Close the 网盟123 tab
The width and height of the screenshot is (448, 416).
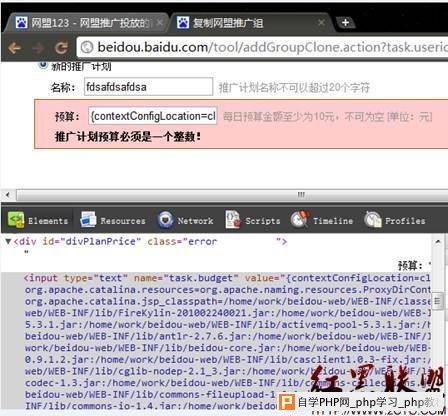(x=160, y=22)
